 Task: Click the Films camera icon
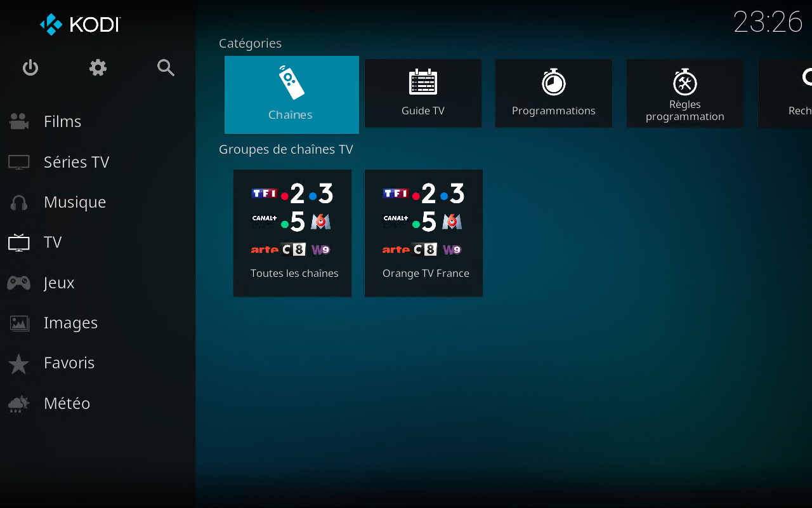(19, 121)
